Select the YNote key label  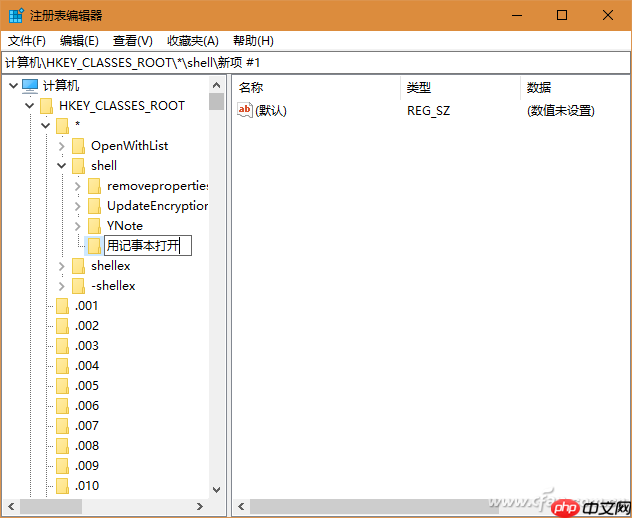pyautogui.click(x=125, y=226)
